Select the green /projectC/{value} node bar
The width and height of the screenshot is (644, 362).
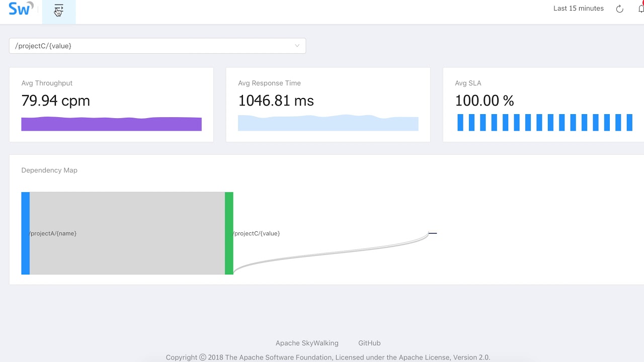[229, 233]
